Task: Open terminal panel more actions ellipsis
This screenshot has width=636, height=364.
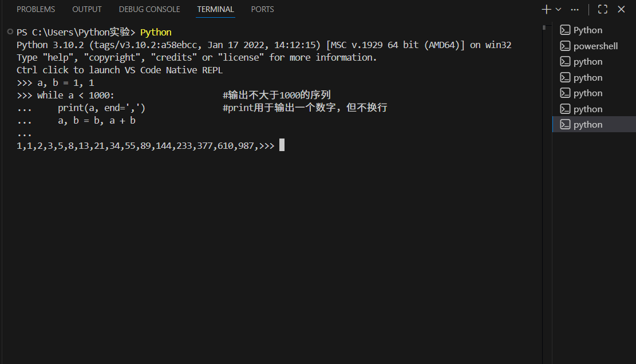Action: click(x=575, y=9)
